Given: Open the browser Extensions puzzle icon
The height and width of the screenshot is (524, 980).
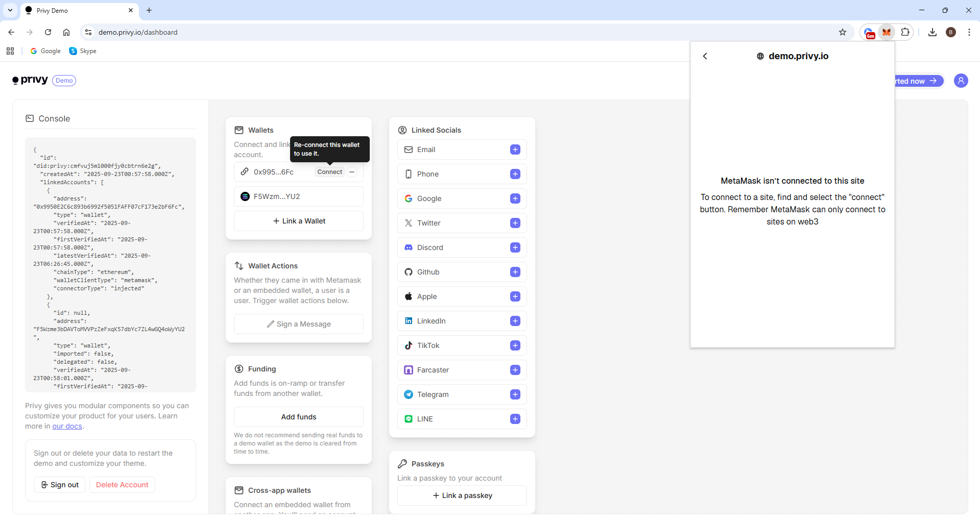Looking at the screenshot, I should point(905,32).
